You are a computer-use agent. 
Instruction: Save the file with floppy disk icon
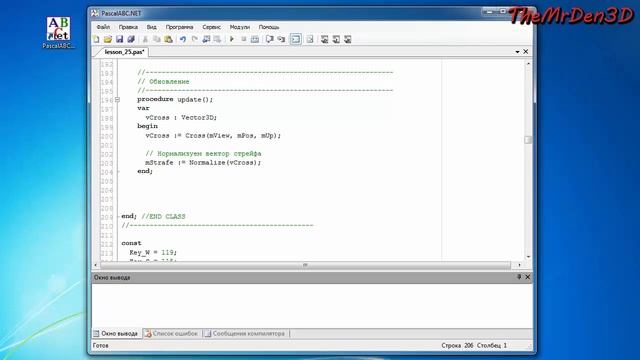tap(119, 39)
